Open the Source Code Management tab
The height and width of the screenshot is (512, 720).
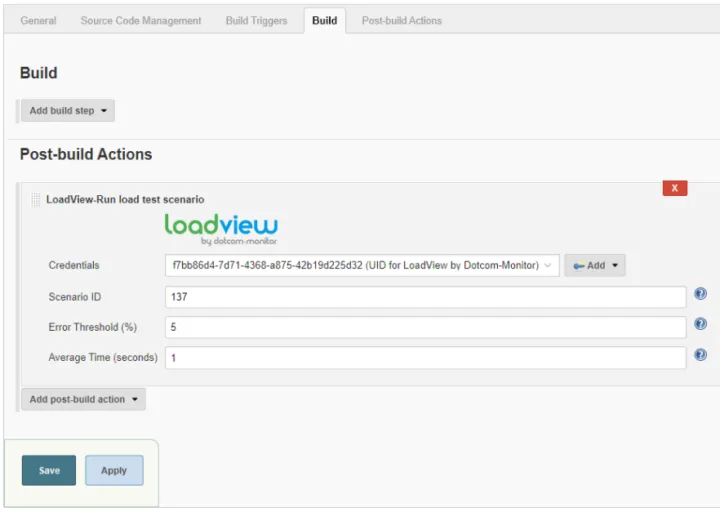[141, 21]
